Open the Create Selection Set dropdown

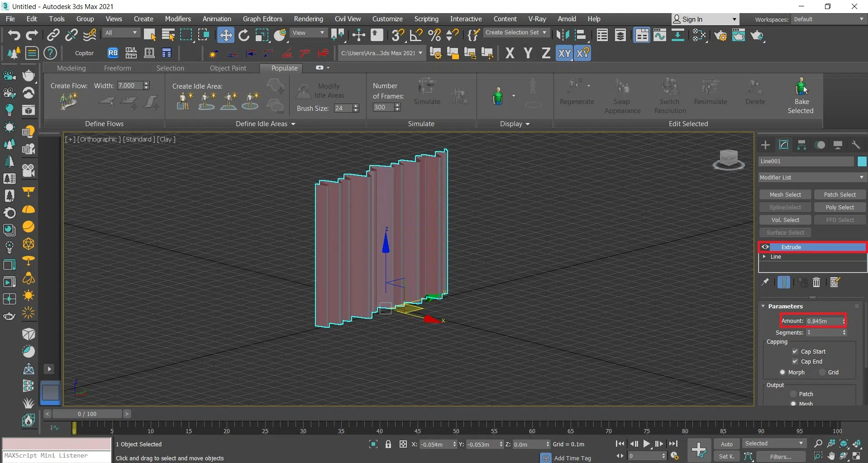(x=516, y=33)
